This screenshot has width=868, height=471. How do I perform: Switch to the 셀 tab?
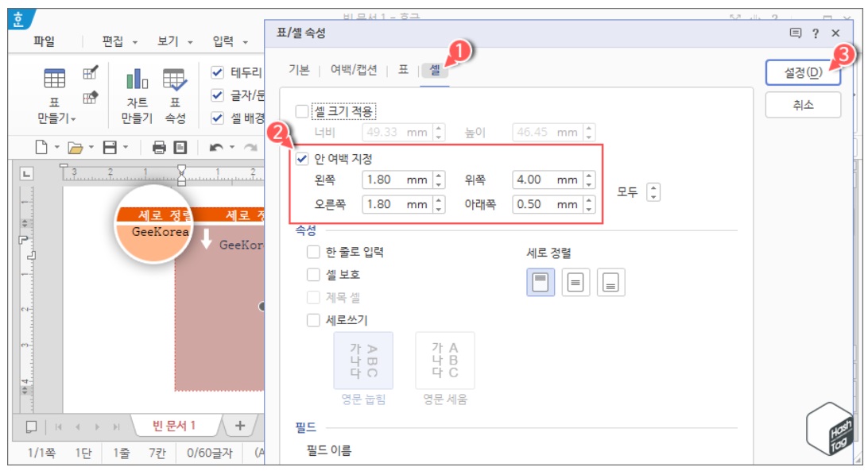click(x=435, y=70)
